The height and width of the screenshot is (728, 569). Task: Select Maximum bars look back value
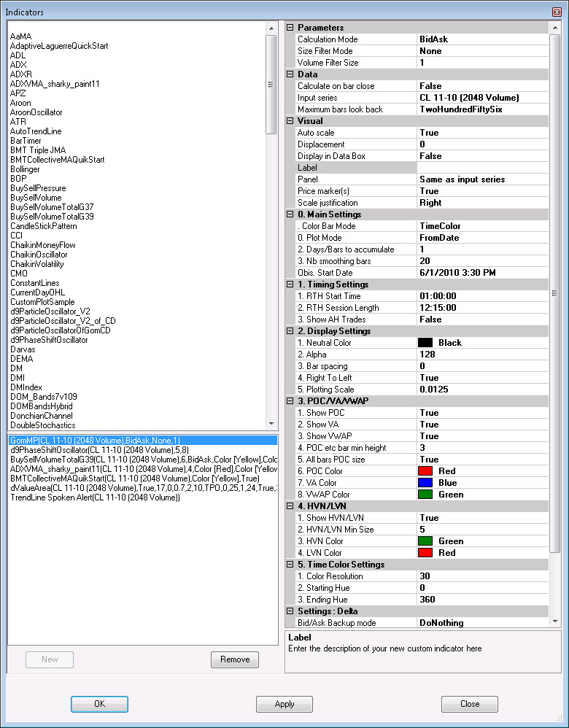483,109
